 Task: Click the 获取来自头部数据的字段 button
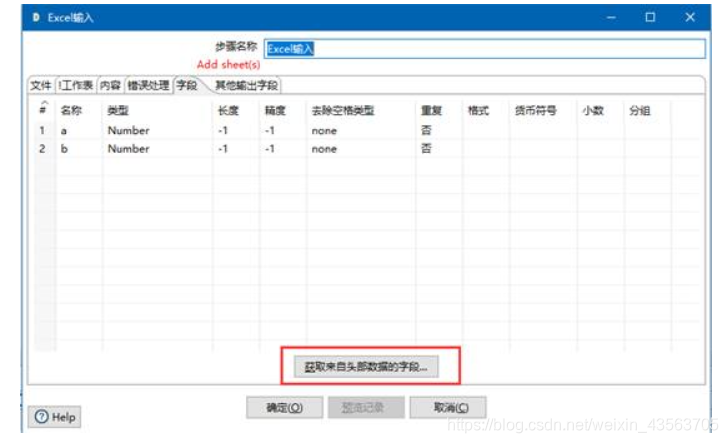tap(366, 367)
